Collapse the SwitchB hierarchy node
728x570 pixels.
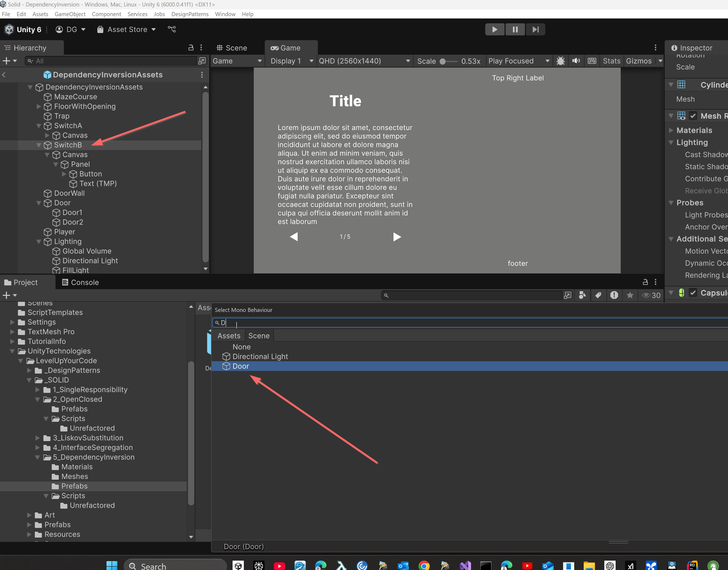pos(39,145)
